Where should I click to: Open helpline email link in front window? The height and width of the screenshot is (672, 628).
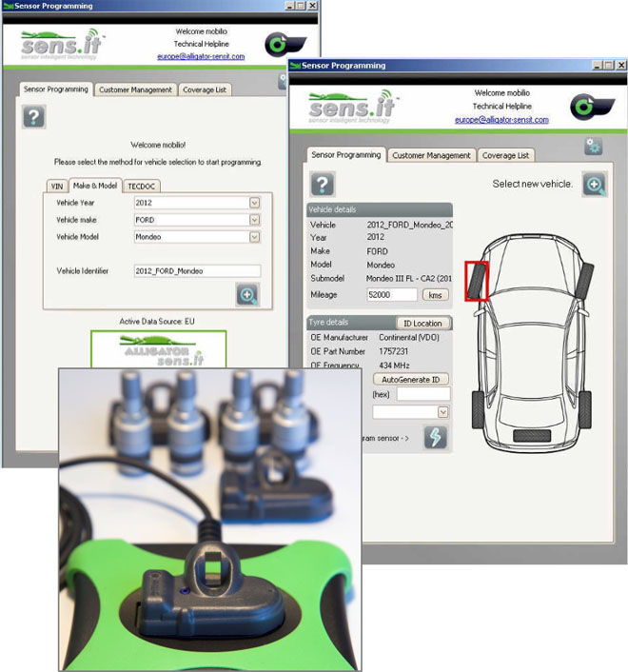tap(501, 120)
